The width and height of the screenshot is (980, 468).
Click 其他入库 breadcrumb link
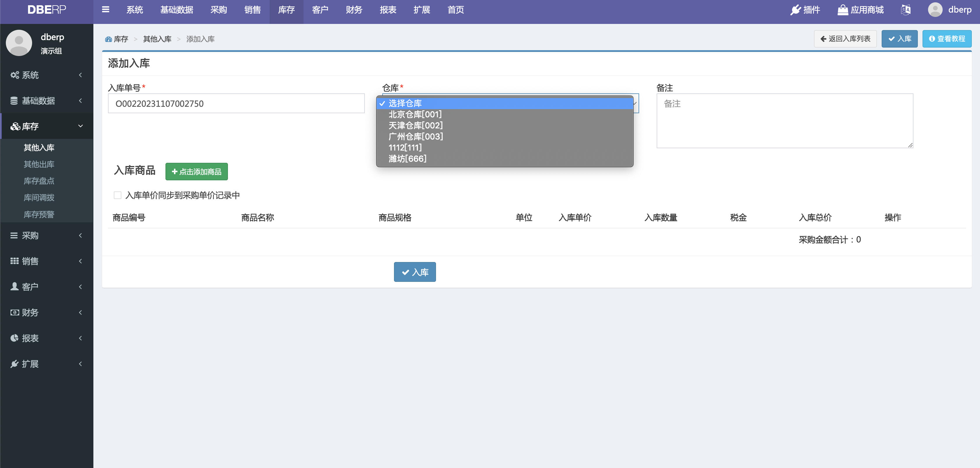(x=157, y=39)
